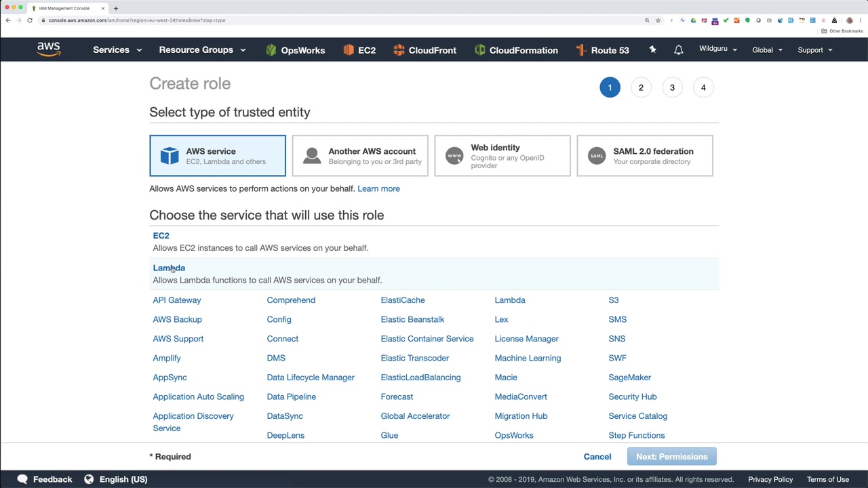Click the AWS logo home icon
This screenshot has height=488, width=868.
point(48,49)
